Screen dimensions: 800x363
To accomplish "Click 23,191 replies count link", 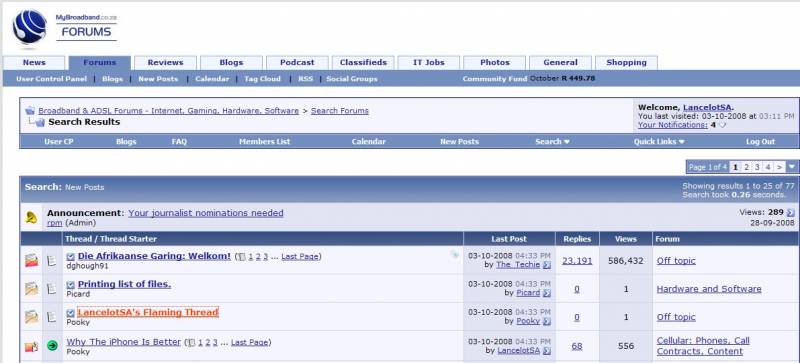I will (x=577, y=260).
